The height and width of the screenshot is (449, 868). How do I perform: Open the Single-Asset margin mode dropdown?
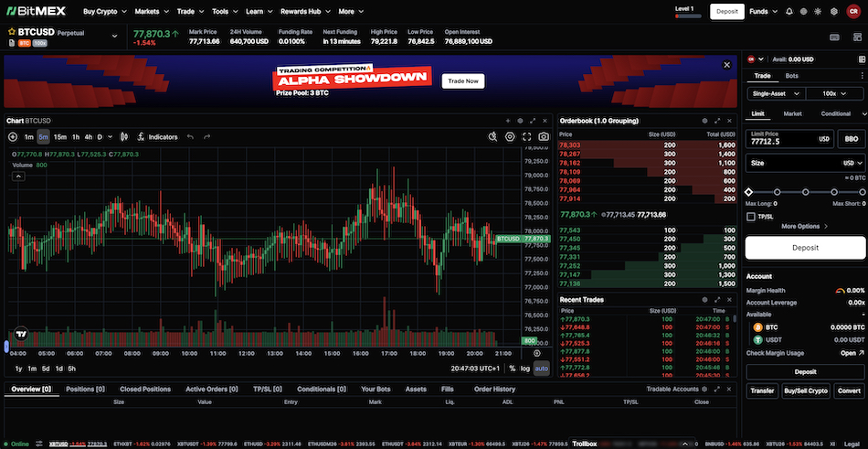pos(776,93)
